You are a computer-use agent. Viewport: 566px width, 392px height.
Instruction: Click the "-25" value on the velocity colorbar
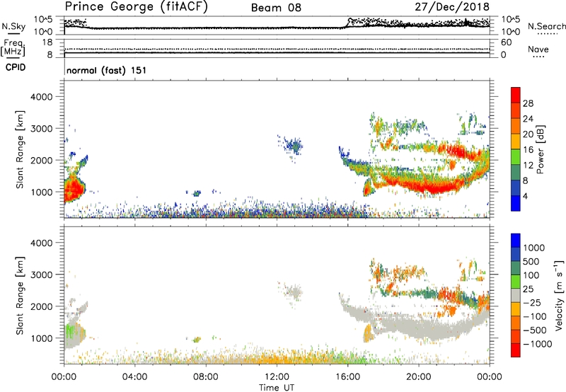(532, 303)
